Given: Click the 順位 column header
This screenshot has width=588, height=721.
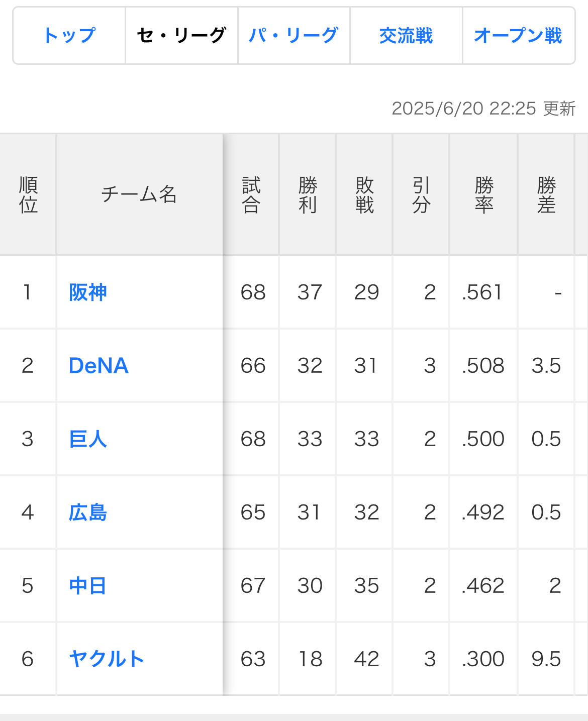Looking at the screenshot, I should coord(28,195).
